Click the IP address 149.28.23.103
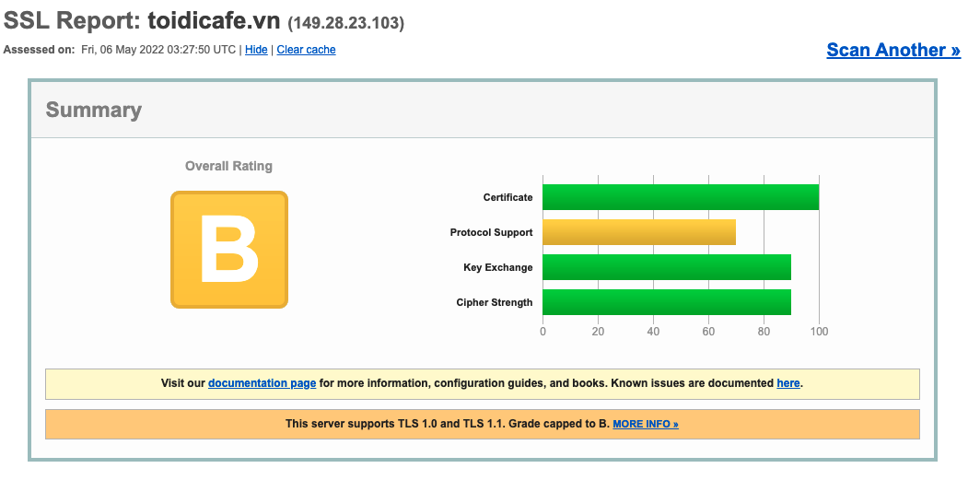980x480 pixels. pyautogui.click(x=345, y=23)
